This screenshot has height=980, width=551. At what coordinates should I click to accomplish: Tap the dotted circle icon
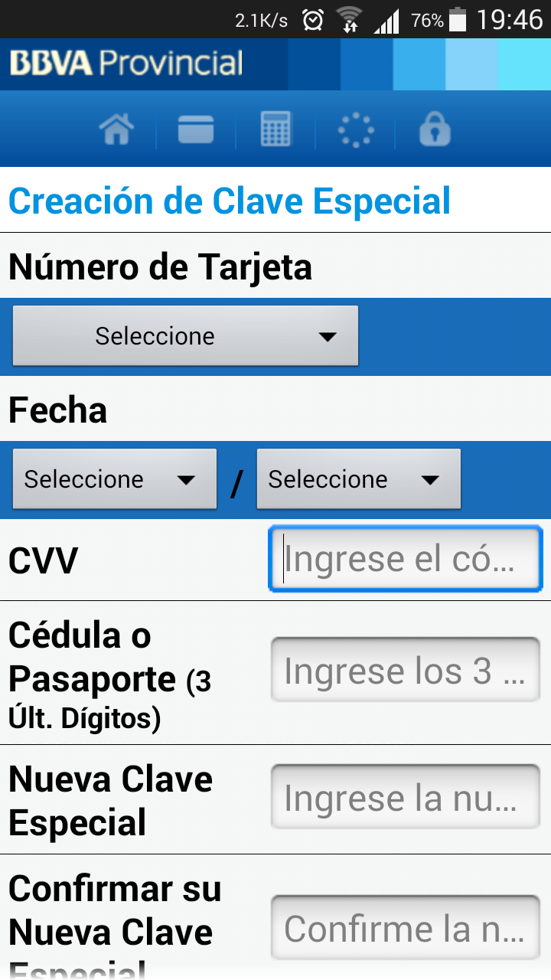click(355, 130)
